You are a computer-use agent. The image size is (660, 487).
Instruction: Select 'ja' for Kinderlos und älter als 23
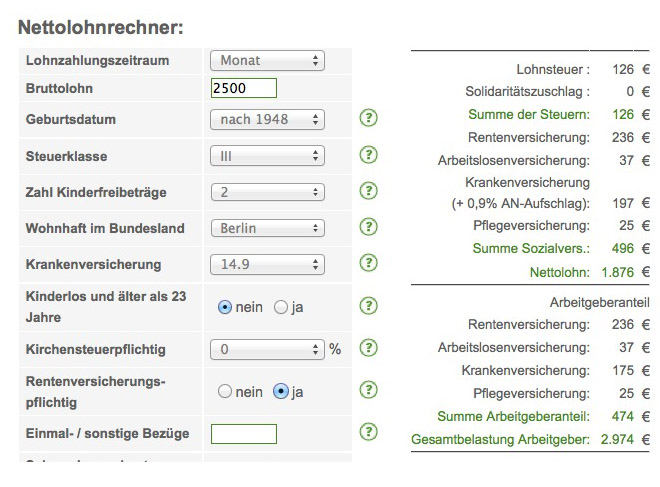point(280,307)
